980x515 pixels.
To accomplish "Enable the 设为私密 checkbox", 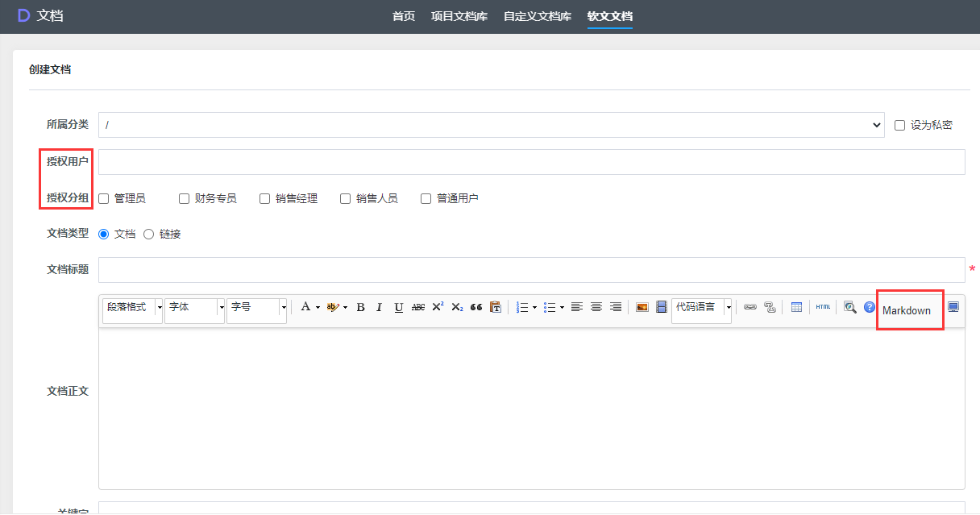I will pyautogui.click(x=900, y=125).
